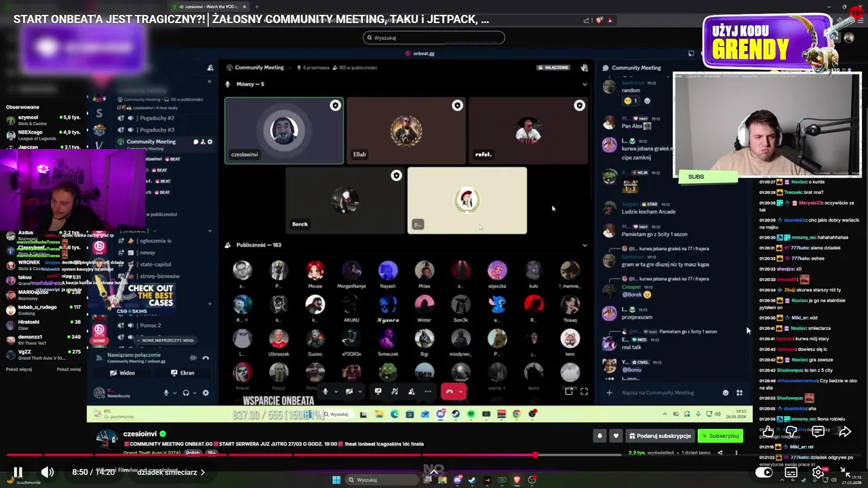This screenshot has width=868, height=488.
Task: Select Ellab speaker tile
Action: click(x=406, y=130)
